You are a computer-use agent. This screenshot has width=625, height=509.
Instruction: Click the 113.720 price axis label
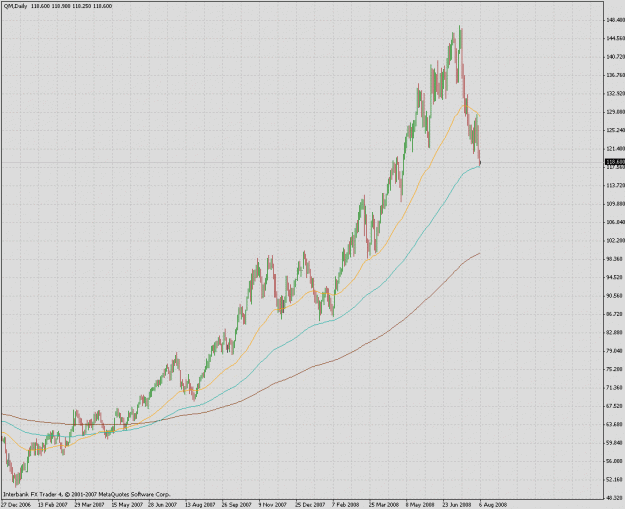[616, 185]
